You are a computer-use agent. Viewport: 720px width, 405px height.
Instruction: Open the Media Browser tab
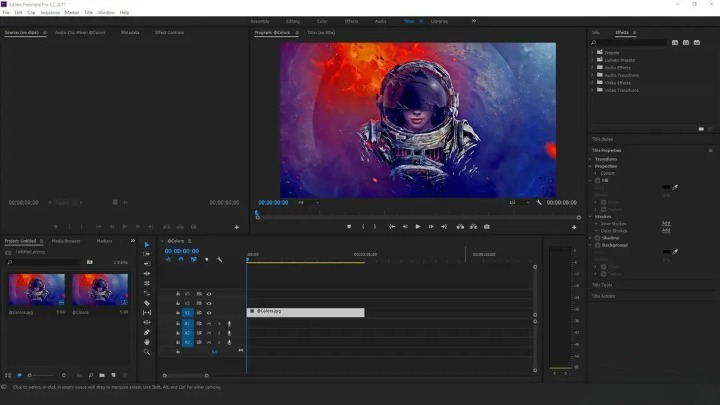66,241
